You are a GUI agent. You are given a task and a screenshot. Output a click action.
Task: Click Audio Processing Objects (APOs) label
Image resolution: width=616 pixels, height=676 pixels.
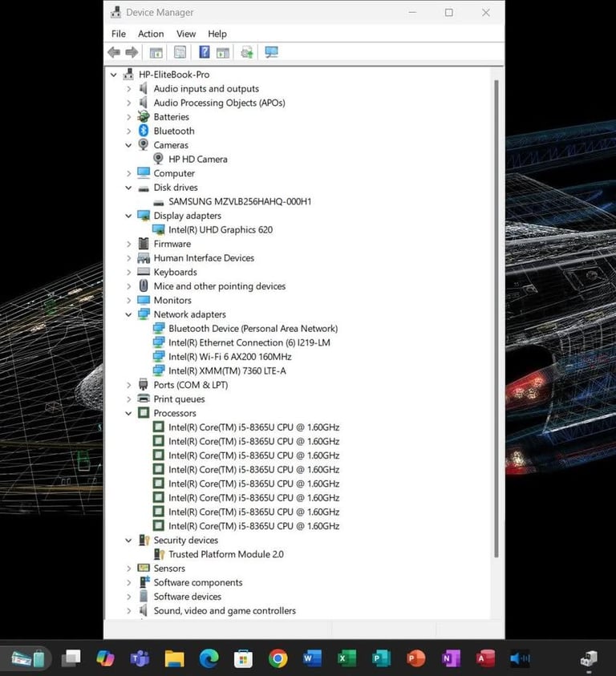[x=219, y=103]
